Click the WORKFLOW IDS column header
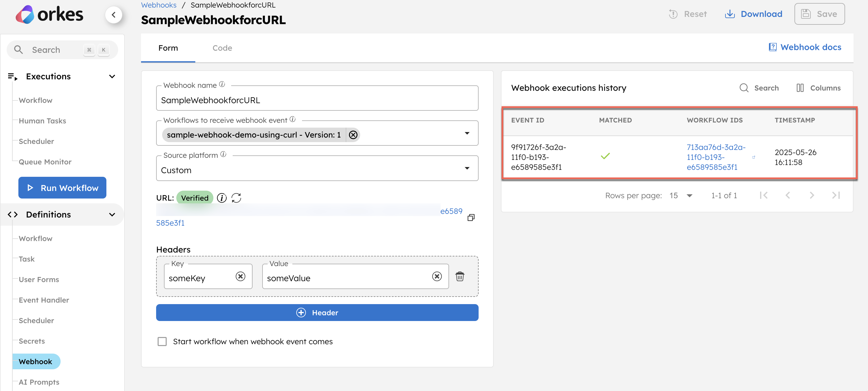Screen dimensions: 868x391 pos(715,120)
